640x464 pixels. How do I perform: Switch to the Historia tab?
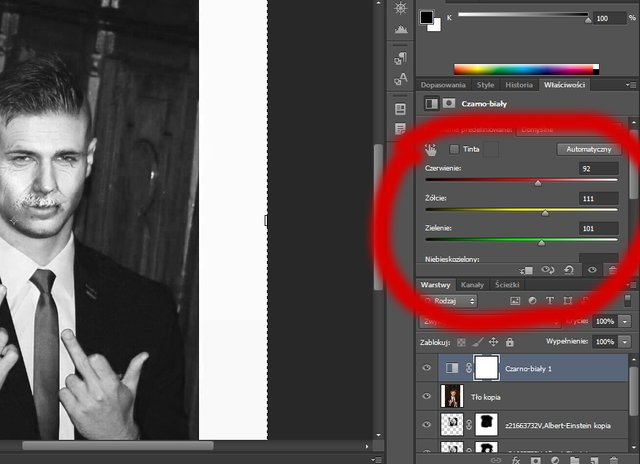[x=519, y=85]
